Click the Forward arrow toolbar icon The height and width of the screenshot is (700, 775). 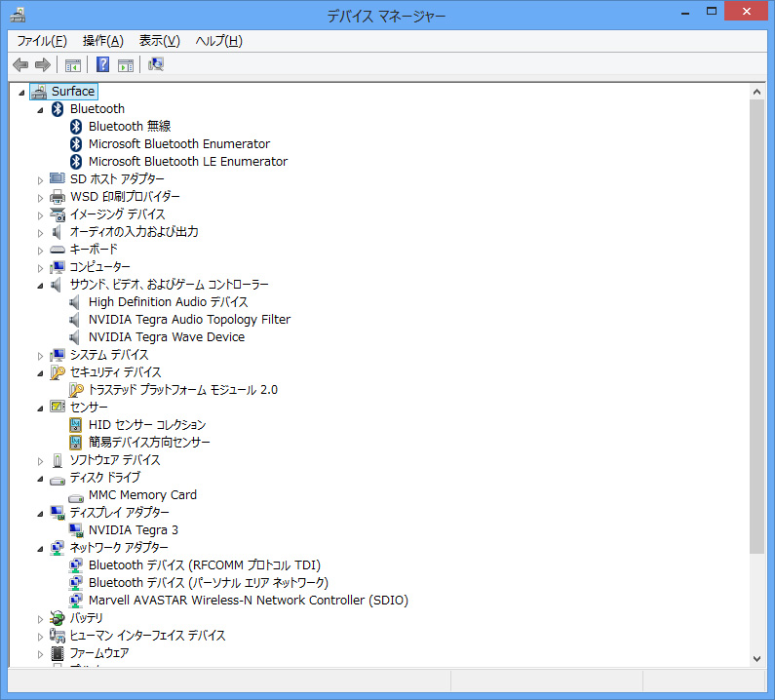(x=42, y=65)
